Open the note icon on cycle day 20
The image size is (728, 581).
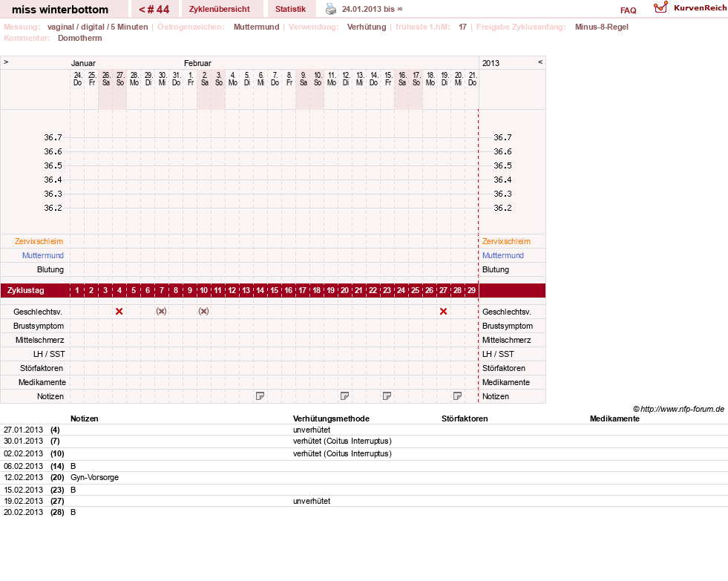(344, 395)
